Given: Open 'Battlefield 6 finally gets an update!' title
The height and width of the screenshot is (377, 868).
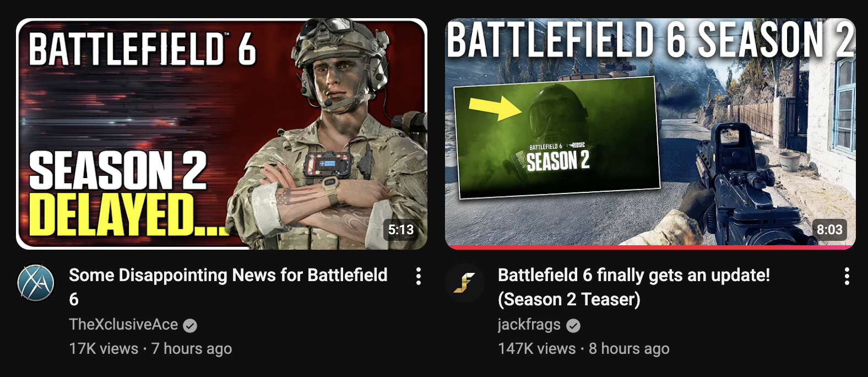Looking at the screenshot, I should [634, 287].
